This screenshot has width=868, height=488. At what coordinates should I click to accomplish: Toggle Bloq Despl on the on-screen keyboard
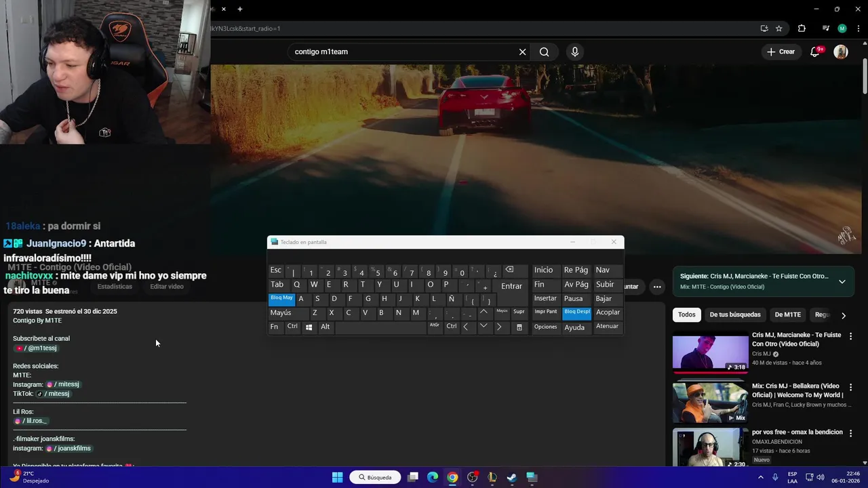(576, 312)
